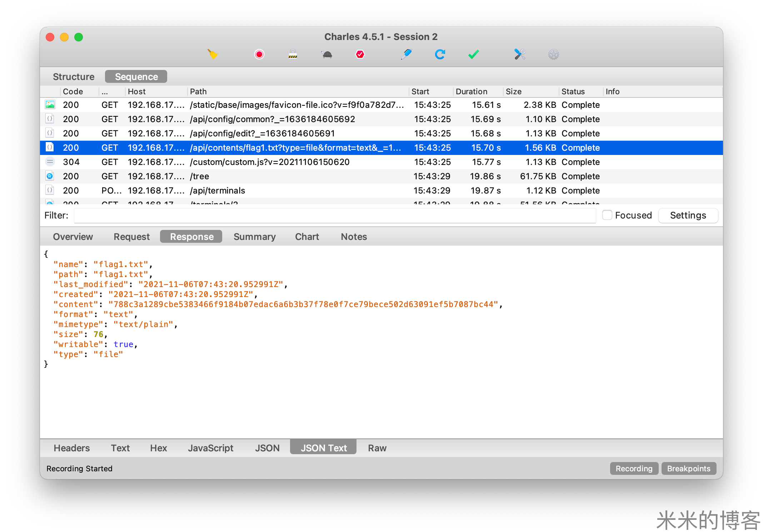The width and height of the screenshot is (763, 532).
Task: Enable throttling with the turtle icon
Action: 327,54
